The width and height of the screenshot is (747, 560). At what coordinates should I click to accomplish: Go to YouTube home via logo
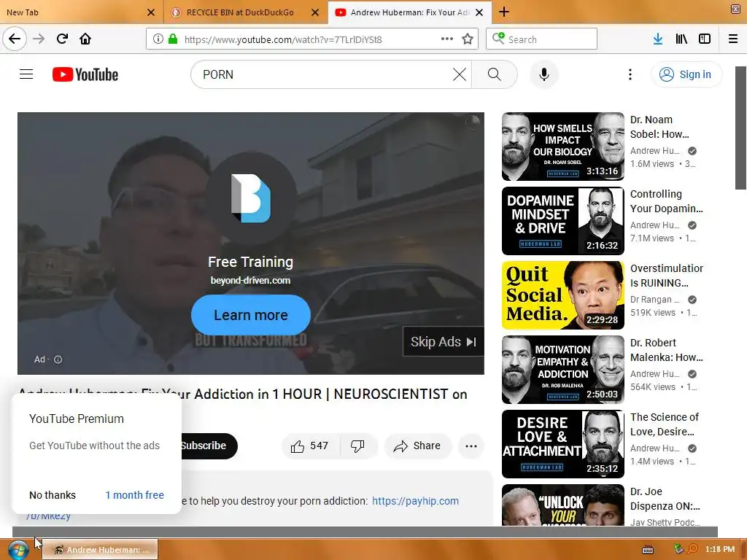point(85,74)
